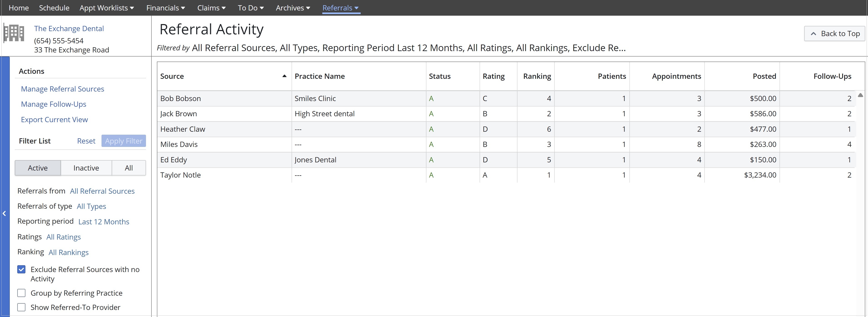The height and width of the screenshot is (317, 868).
Task: Click the practice building icon
Action: click(14, 33)
